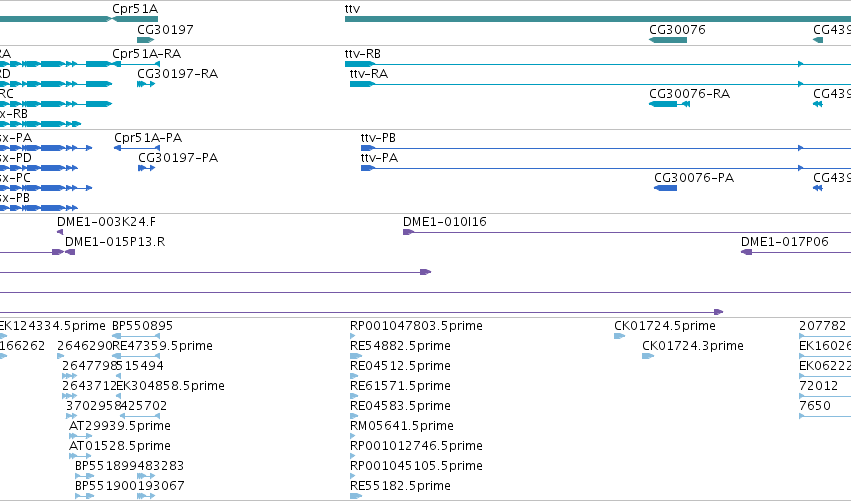The width and height of the screenshot is (851, 501).
Task: Select the CG30076-PA protein glyph
Action: tap(665, 188)
